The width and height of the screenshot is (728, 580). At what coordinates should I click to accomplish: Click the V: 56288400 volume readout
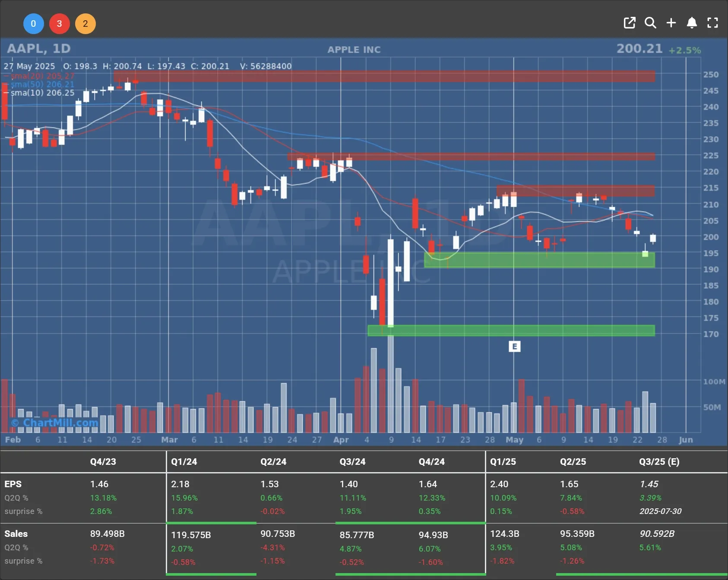coord(266,66)
